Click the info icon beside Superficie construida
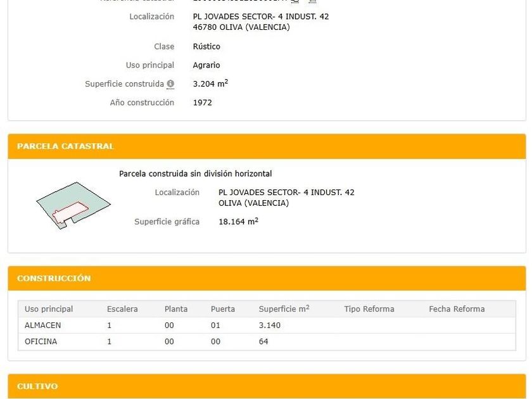 coord(170,84)
